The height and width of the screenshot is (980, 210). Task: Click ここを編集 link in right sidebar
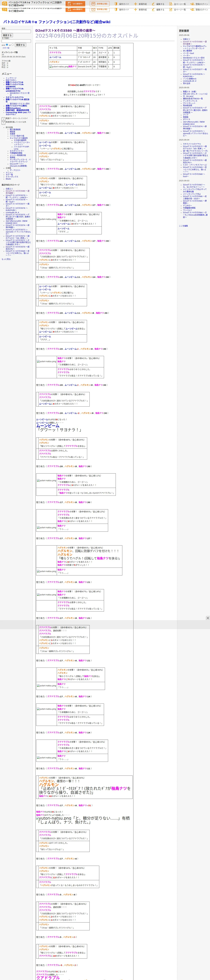tap(183, 226)
